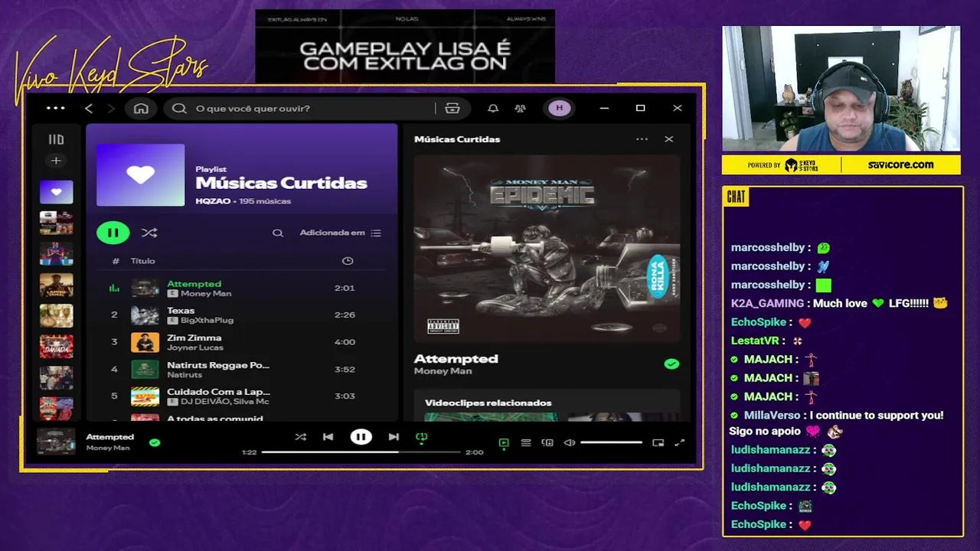Open the notifications bell
Screen dimensions: 980x551
(493, 109)
